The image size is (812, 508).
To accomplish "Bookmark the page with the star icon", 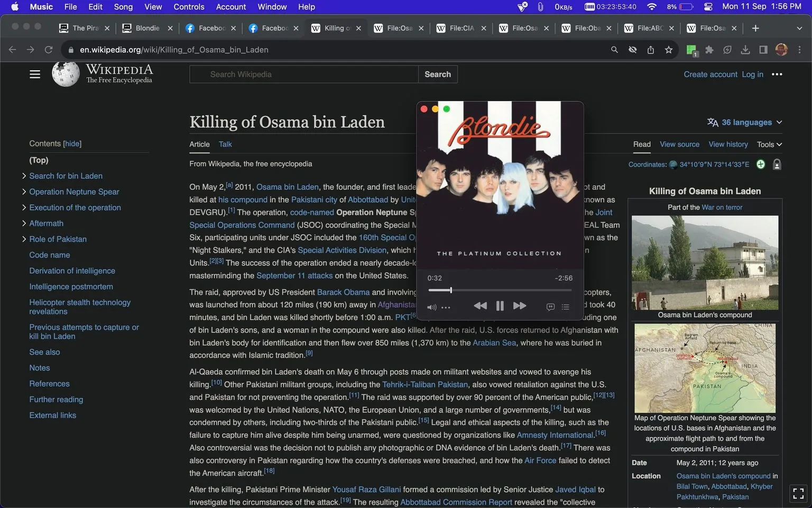I will pos(668,49).
